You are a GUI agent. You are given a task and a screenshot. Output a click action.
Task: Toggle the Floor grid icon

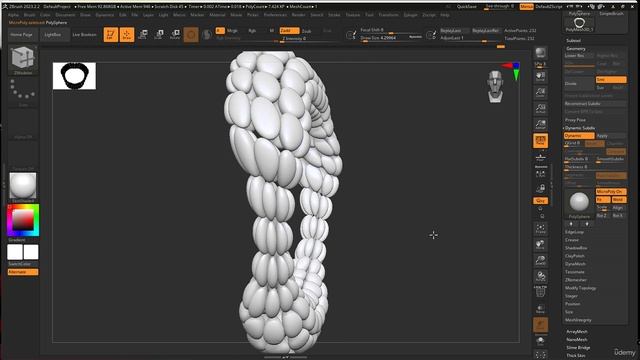point(540,158)
